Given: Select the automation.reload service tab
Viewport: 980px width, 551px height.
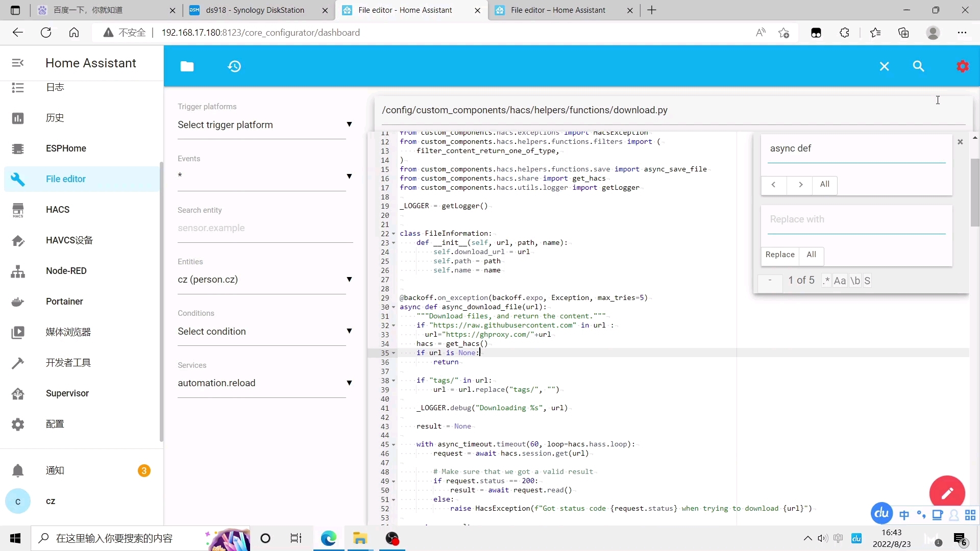Looking at the screenshot, I should [262, 383].
